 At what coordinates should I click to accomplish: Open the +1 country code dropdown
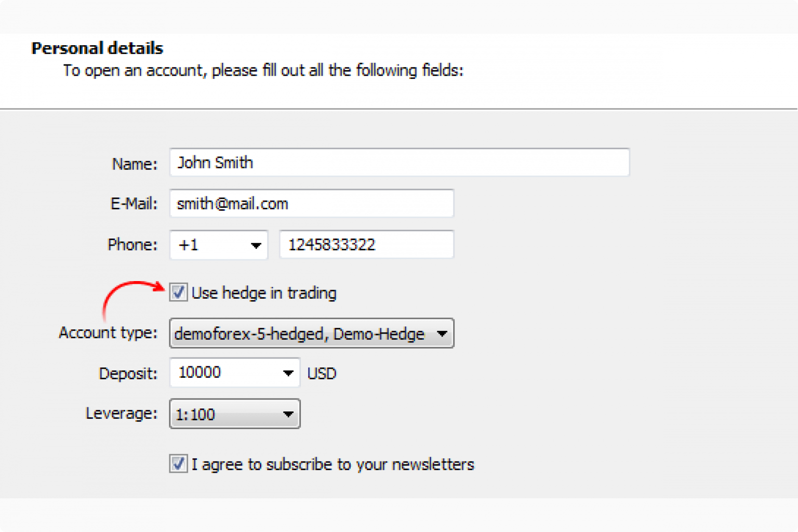tap(218, 245)
